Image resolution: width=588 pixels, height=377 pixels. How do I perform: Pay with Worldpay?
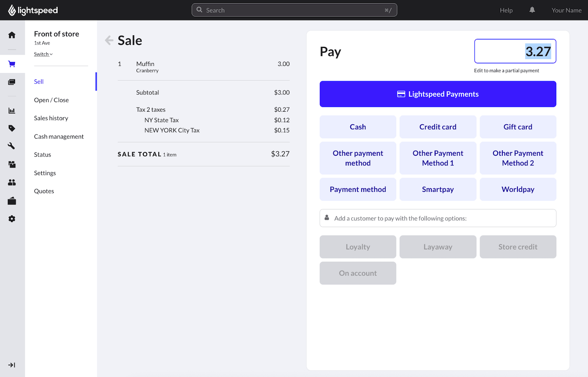point(518,189)
